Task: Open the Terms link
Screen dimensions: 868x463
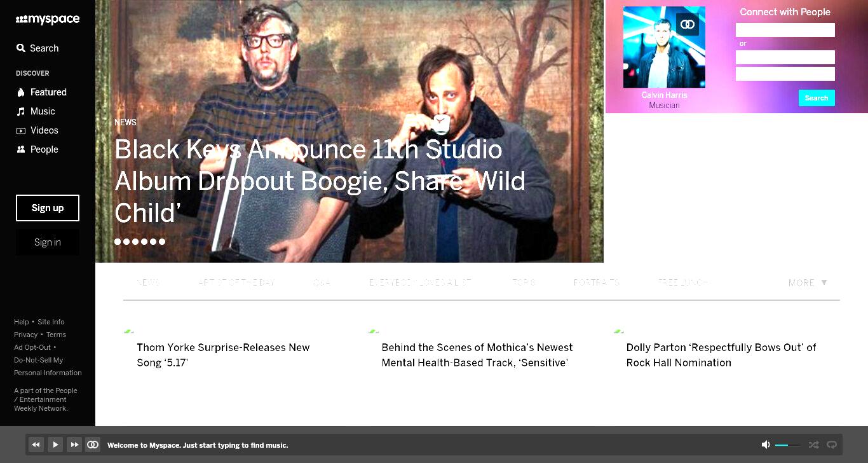Action: click(56, 335)
